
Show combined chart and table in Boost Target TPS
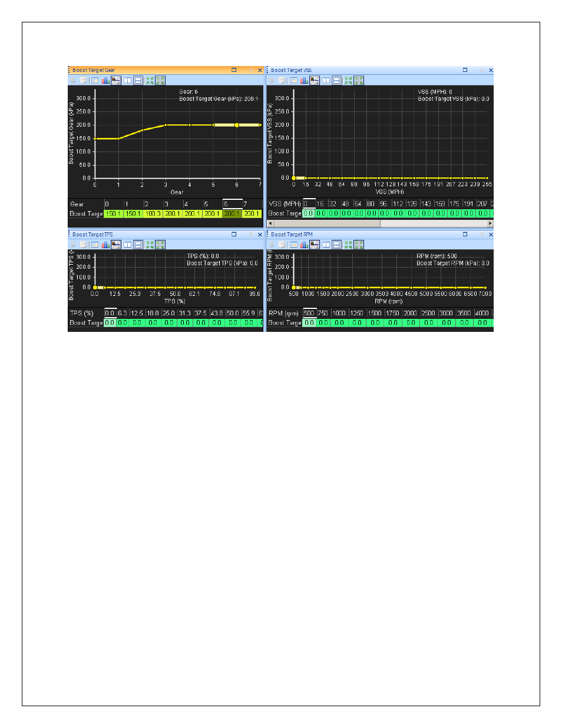pos(116,245)
